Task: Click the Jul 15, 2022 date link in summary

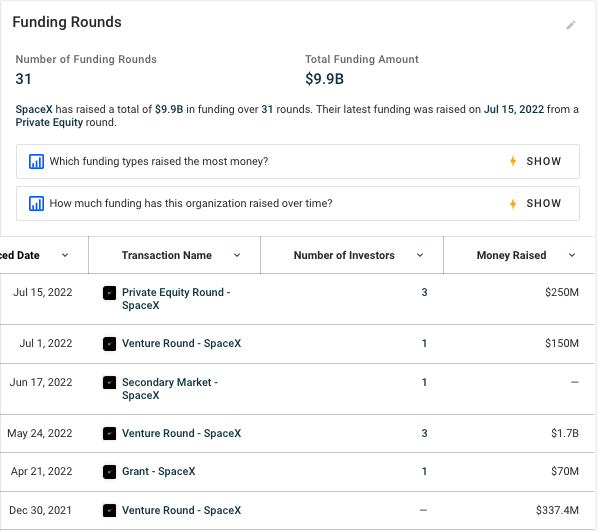Action: pyautogui.click(x=514, y=109)
